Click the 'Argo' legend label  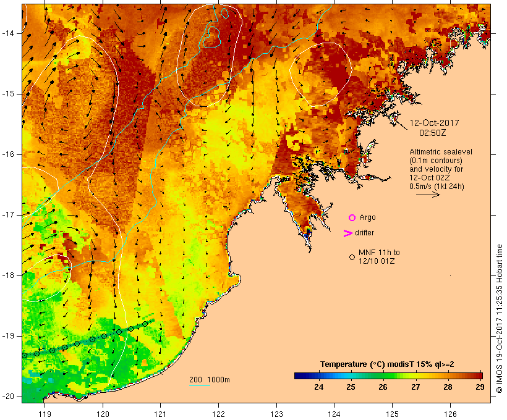tap(368, 218)
